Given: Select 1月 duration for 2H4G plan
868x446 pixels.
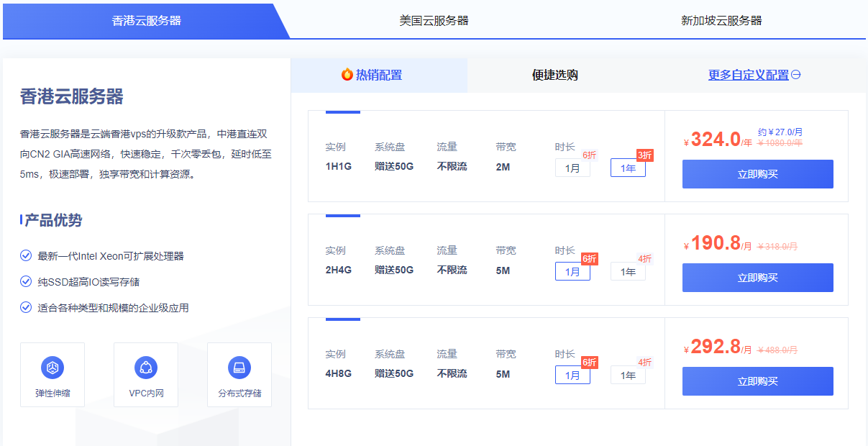Looking at the screenshot, I should (572, 272).
